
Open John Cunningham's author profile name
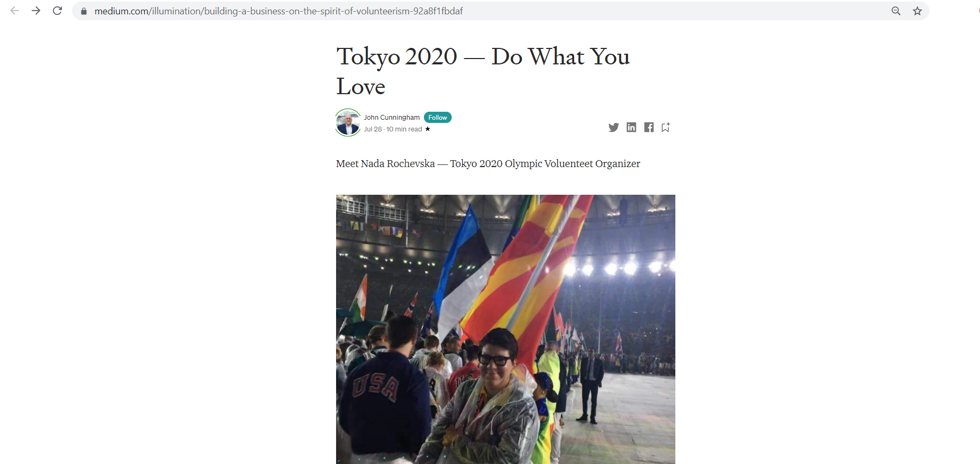[x=392, y=118]
